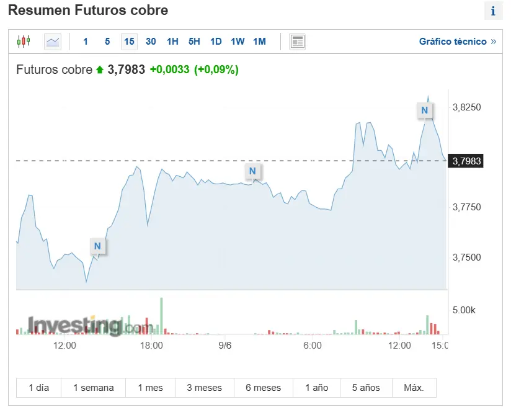Switch to the 1 día range tab

point(38,388)
